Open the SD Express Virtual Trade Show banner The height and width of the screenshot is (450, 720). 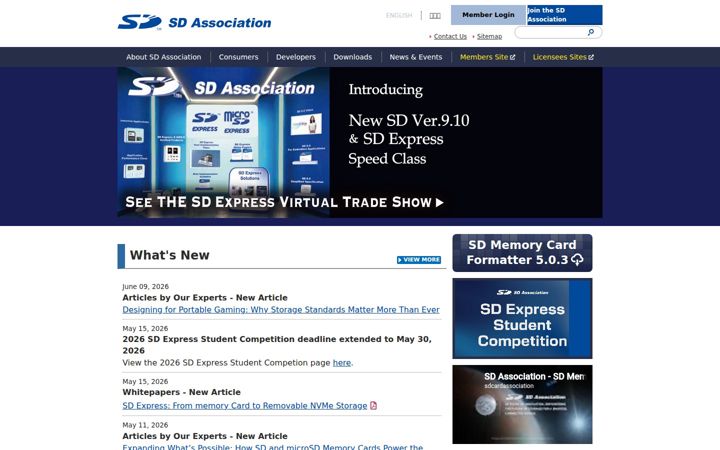click(360, 142)
